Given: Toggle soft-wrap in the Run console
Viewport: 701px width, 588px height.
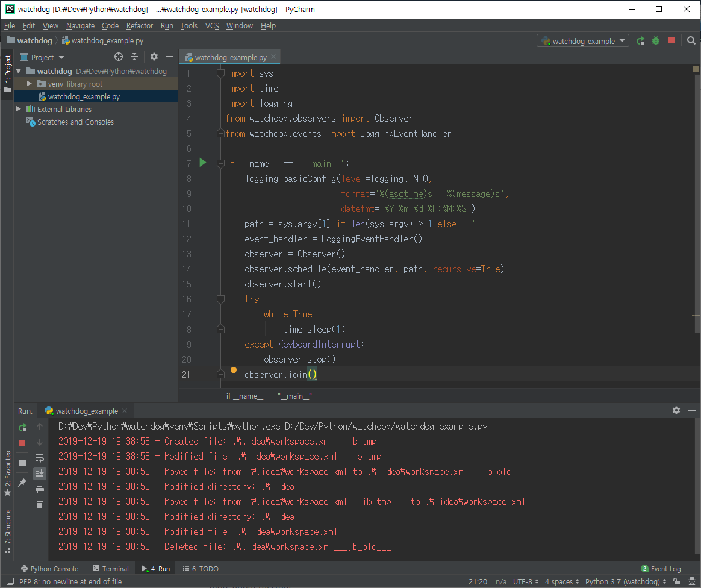Looking at the screenshot, I should (40, 457).
